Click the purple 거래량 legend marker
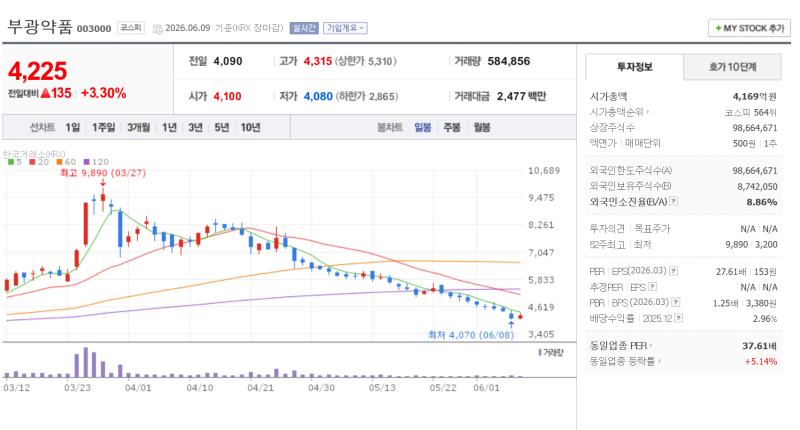 click(x=540, y=352)
